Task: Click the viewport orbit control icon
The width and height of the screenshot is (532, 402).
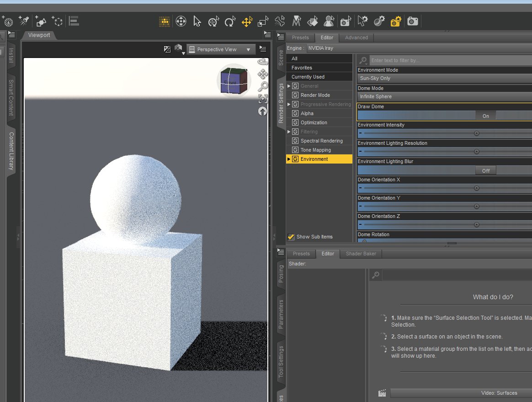Action: (x=262, y=62)
